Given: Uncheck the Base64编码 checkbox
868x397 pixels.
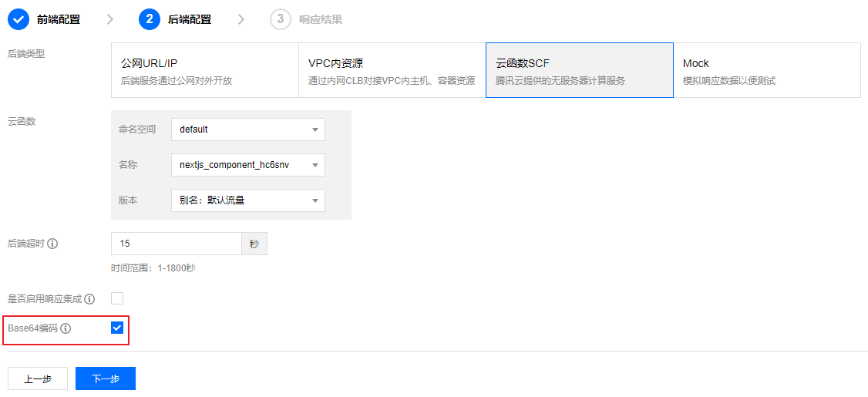Looking at the screenshot, I should (x=117, y=328).
